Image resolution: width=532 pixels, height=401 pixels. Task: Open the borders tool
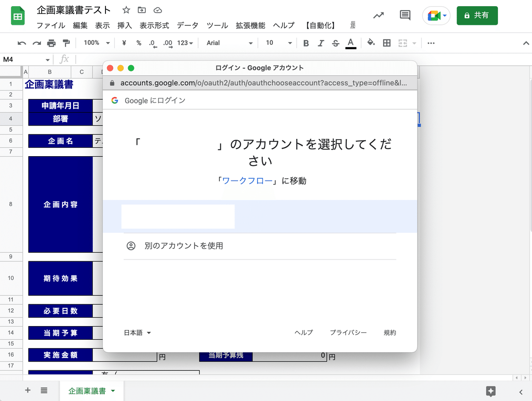(x=387, y=43)
